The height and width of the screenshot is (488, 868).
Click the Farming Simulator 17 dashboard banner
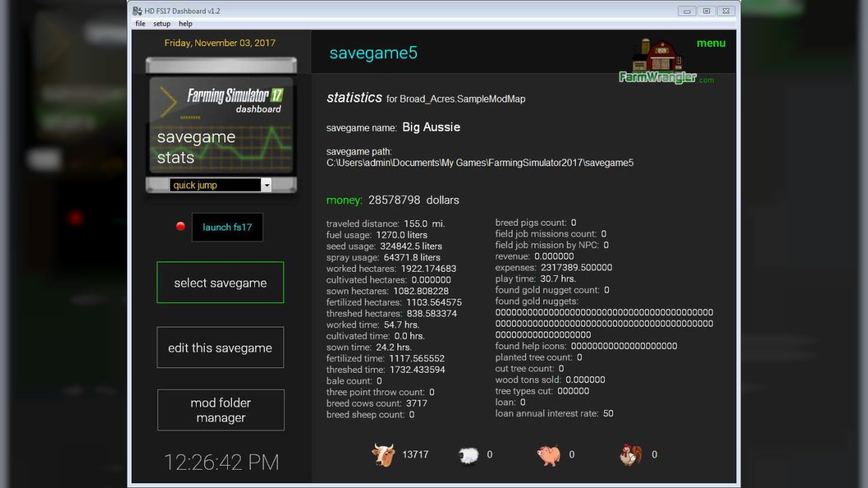coord(221,125)
